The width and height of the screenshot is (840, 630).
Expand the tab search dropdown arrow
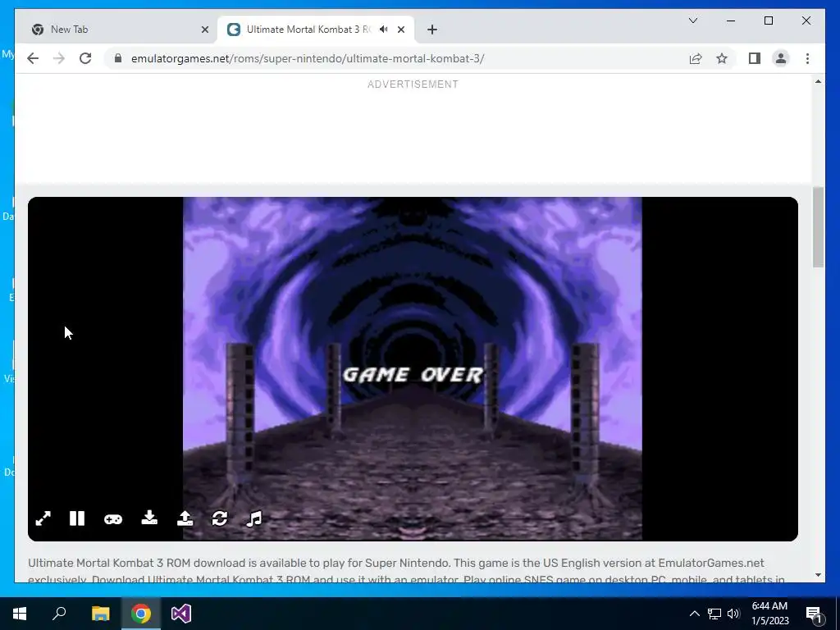coord(692,21)
